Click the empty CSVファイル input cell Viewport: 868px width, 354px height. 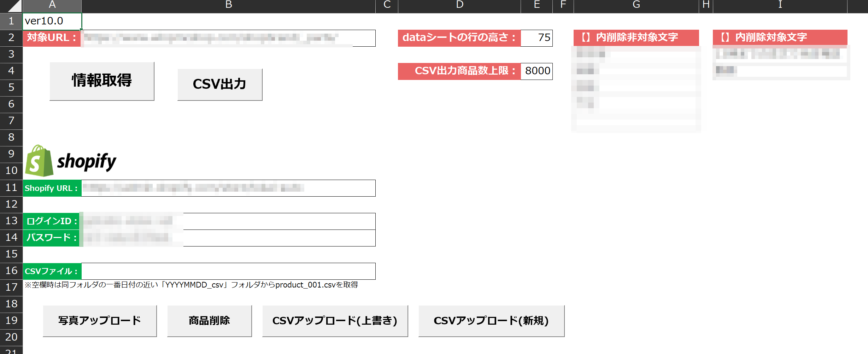coord(228,271)
